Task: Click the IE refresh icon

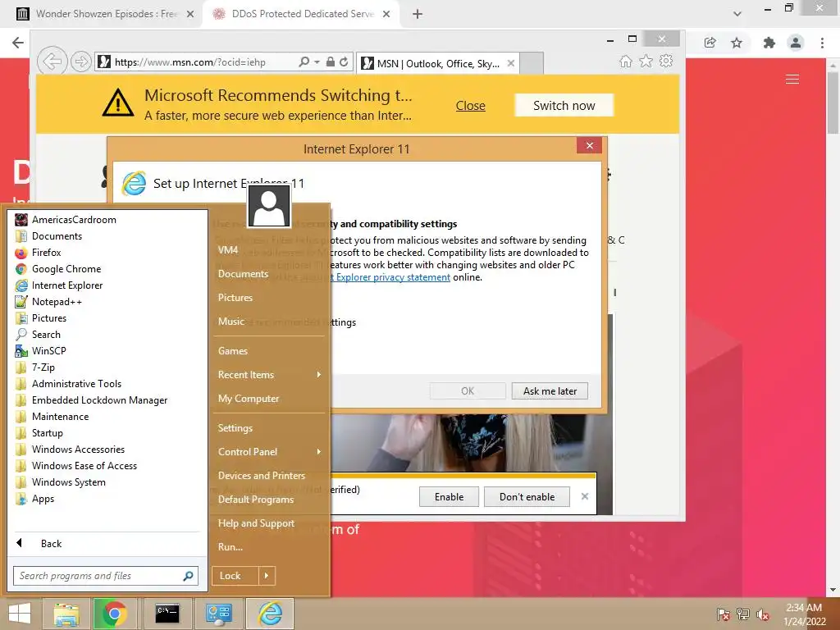Action: pyautogui.click(x=344, y=62)
